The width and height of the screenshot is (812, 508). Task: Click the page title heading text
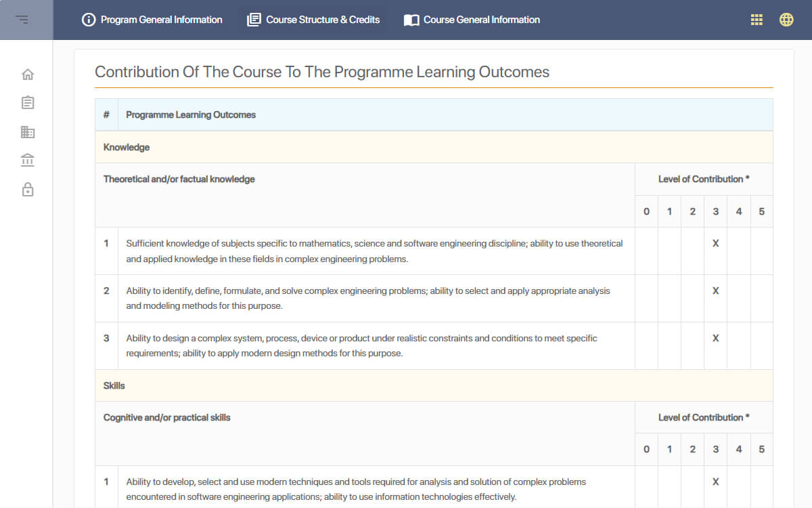coord(322,72)
